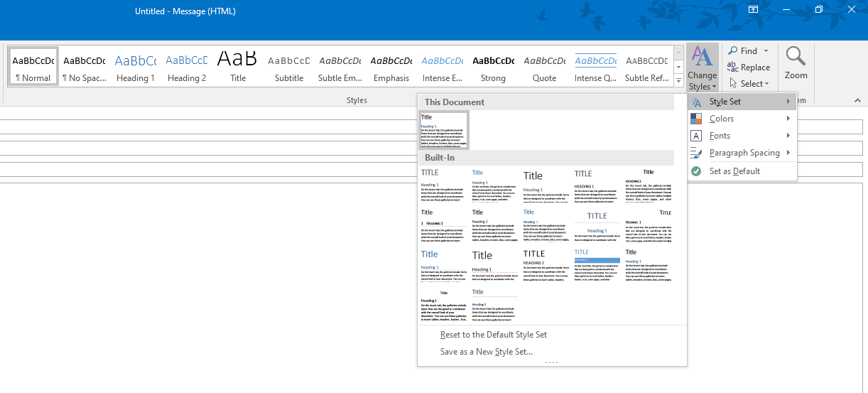
Task: Apply the Emphasis style
Action: [391, 67]
